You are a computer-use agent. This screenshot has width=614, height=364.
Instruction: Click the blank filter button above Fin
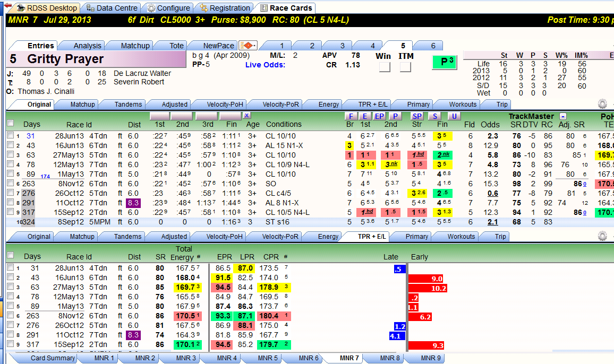coord(231,116)
